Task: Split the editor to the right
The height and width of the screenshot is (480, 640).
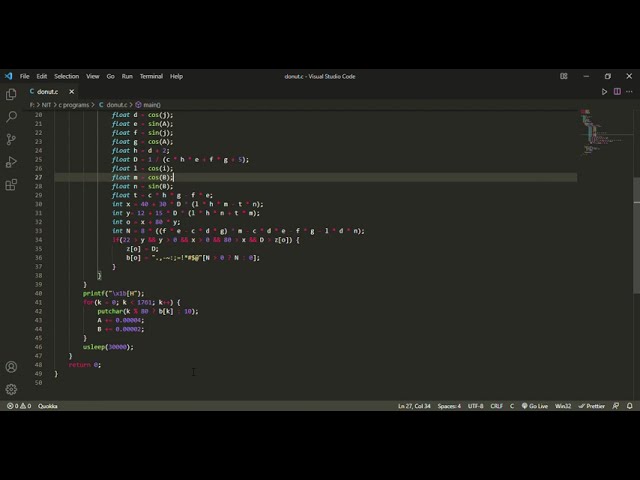Action: pyautogui.click(x=617, y=92)
